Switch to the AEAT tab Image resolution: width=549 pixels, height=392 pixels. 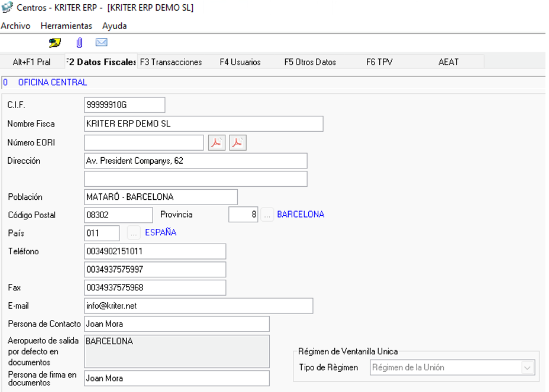[x=448, y=62]
